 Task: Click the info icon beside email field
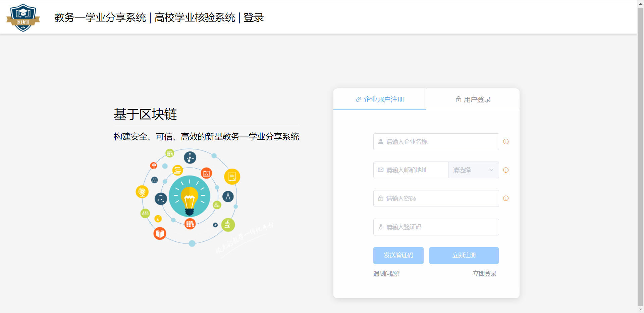click(506, 170)
